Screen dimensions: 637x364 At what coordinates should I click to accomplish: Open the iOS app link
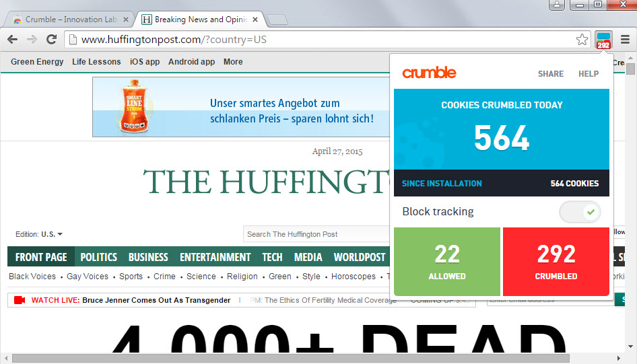point(145,62)
